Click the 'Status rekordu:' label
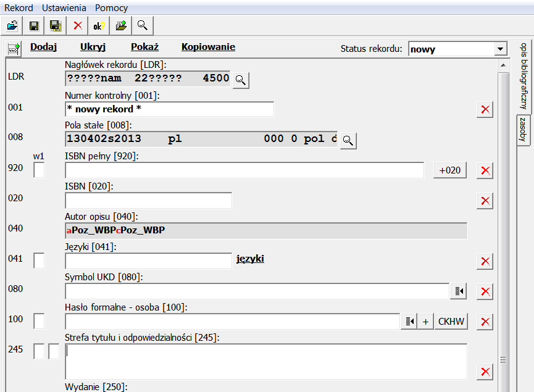This screenshot has height=392, width=534. tap(371, 49)
